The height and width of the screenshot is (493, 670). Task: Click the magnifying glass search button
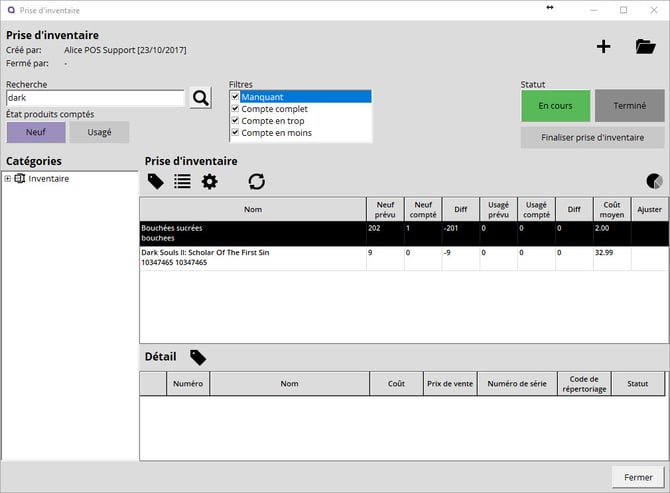click(201, 97)
